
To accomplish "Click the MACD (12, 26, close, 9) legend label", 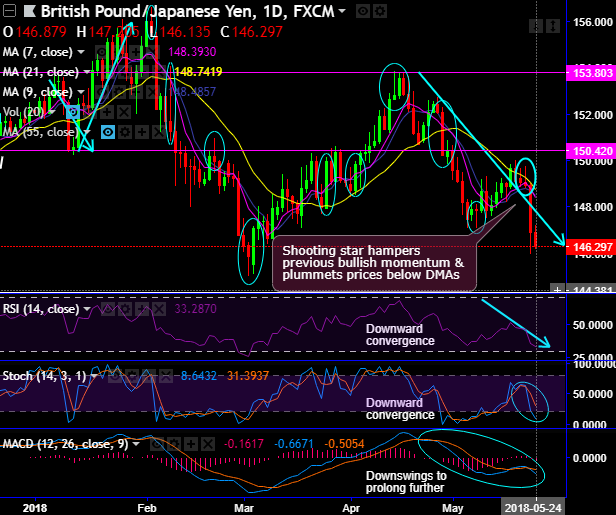I will 65,444.
